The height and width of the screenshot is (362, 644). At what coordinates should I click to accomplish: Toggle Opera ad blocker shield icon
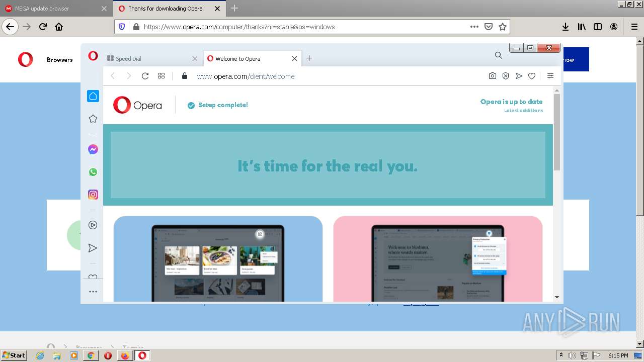point(506,76)
